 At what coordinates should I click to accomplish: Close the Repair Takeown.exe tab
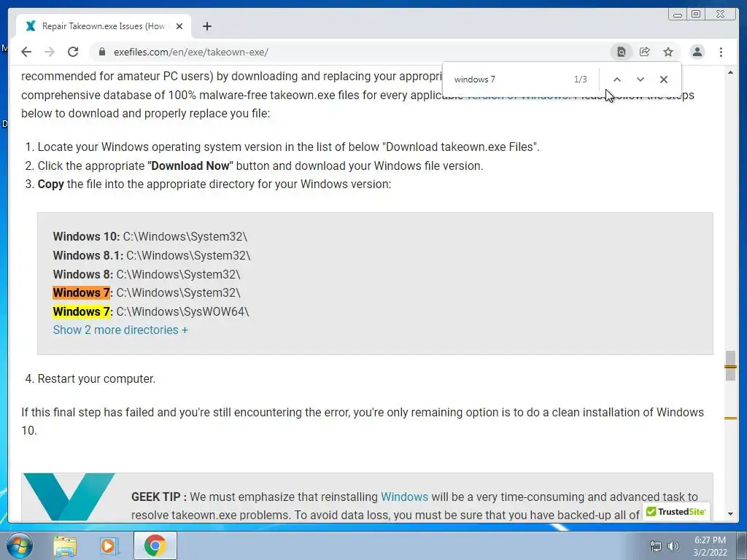tap(179, 26)
